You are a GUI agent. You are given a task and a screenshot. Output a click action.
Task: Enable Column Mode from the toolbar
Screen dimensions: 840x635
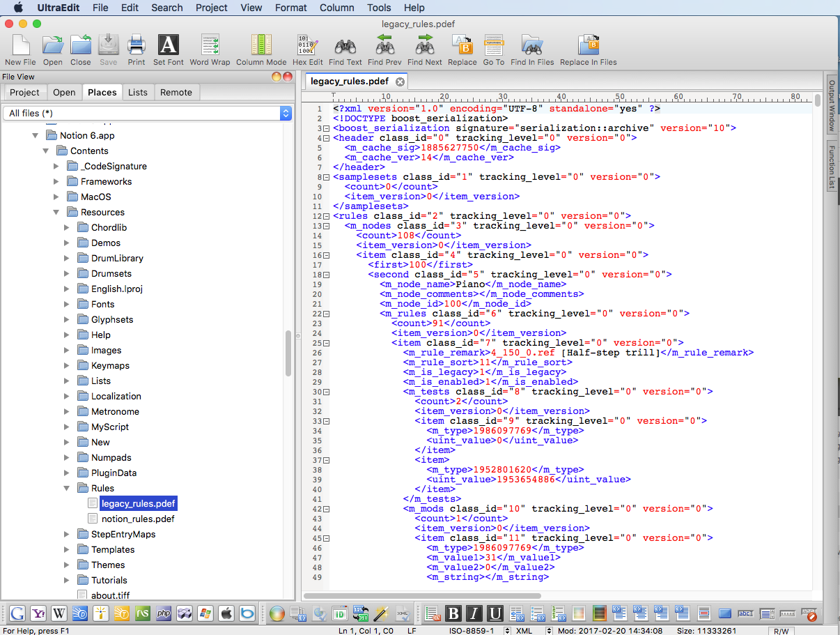261,49
